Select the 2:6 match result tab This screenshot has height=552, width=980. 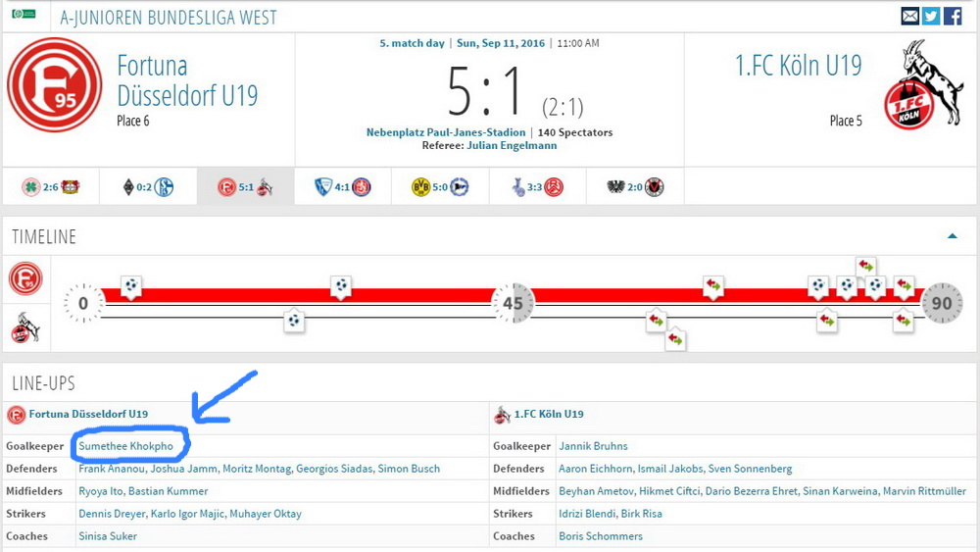51,187
